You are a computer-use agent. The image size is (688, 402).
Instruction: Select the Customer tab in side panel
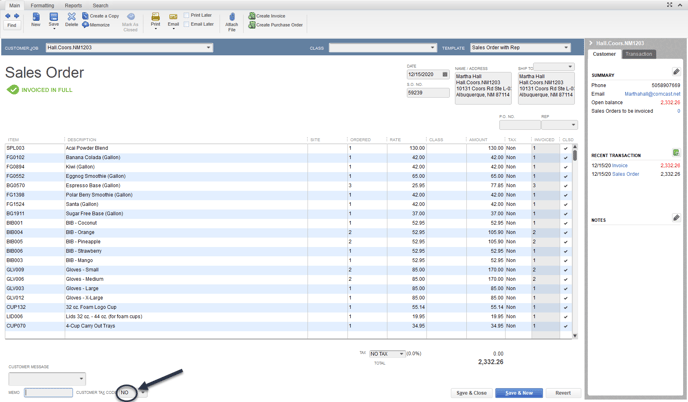604,54
